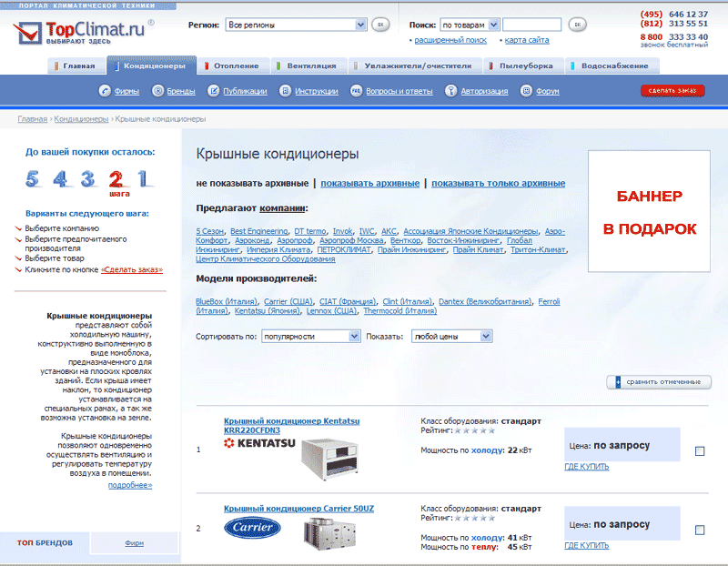Open the Вентиляция tab
Image resolution: width=728 pixels, height=566 pixels.
click(310, 66)
